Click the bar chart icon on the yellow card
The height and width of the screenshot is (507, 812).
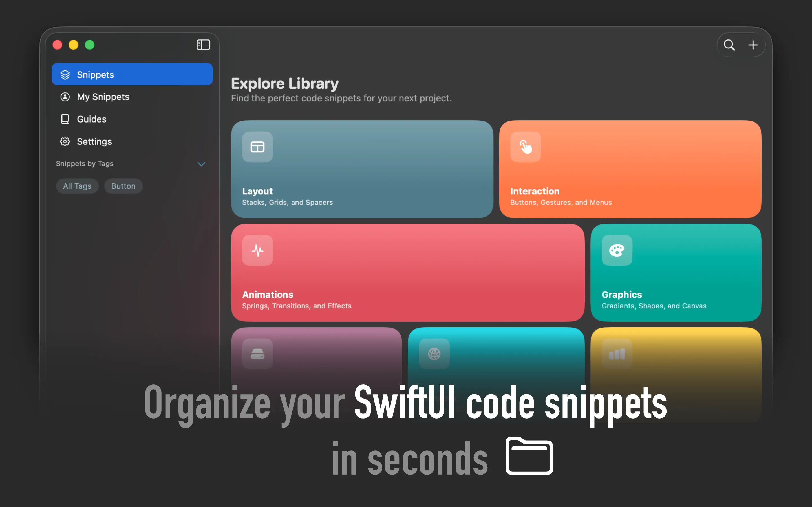(616, 354)
